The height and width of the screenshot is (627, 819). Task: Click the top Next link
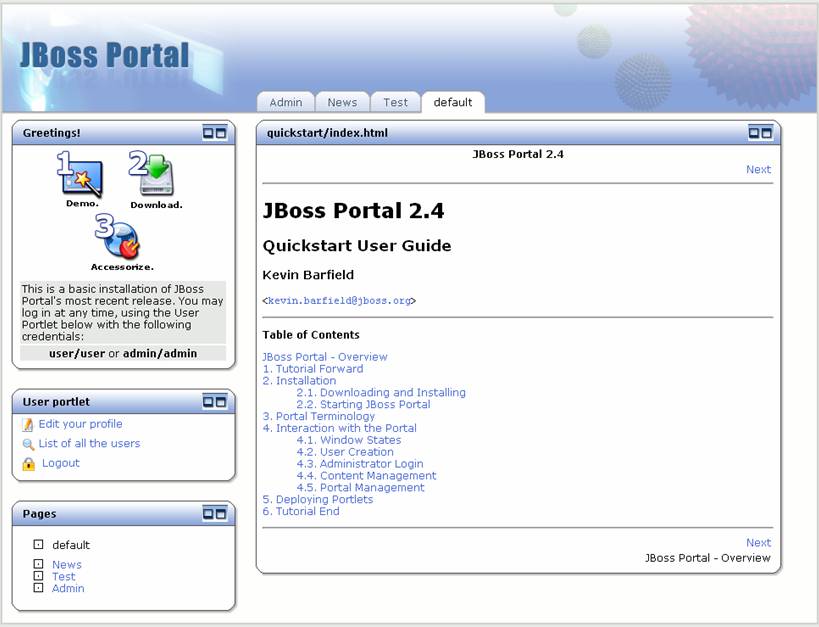(758, 169)
